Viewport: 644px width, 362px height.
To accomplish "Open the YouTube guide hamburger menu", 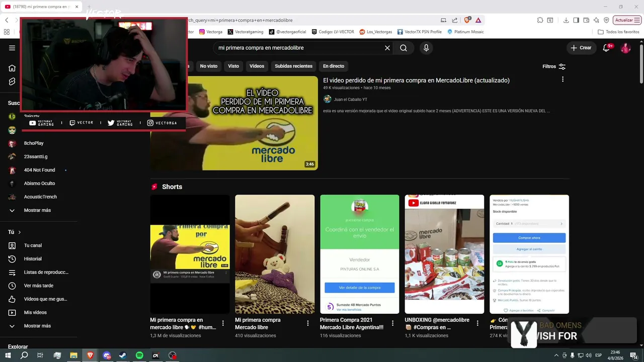I will 12,48.
